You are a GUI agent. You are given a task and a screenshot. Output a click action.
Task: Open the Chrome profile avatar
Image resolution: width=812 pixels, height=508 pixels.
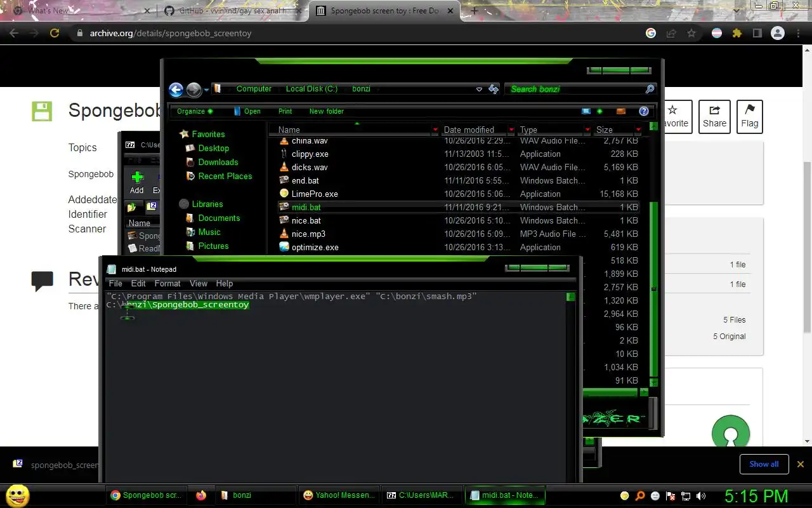pyautogui.click(x=778, y=33)
